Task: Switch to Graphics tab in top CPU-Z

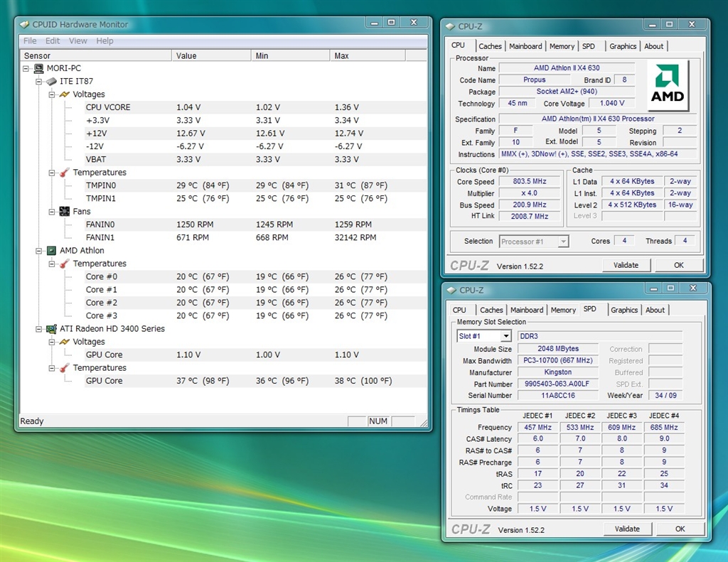Action: click(x=623, y=46)
